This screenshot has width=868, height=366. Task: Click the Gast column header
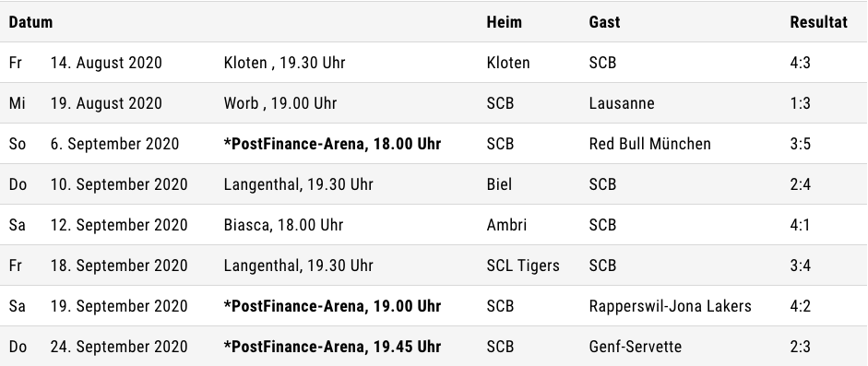[x=604, y=22]
